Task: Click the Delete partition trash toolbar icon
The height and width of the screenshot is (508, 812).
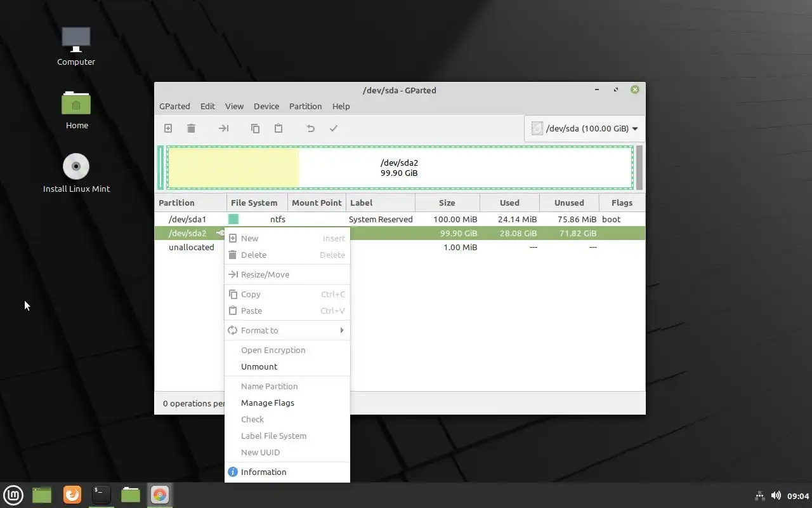Action: click(191, 128)
